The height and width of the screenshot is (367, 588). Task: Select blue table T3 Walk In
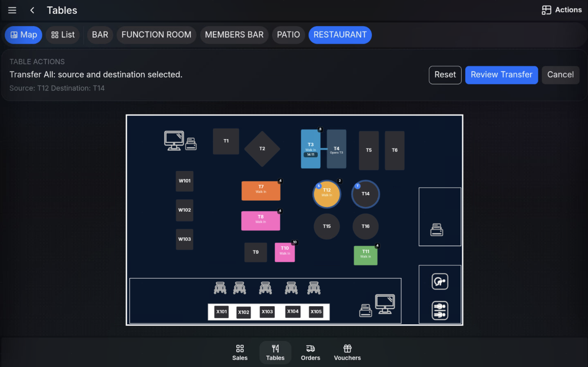[x=311, y=149]
